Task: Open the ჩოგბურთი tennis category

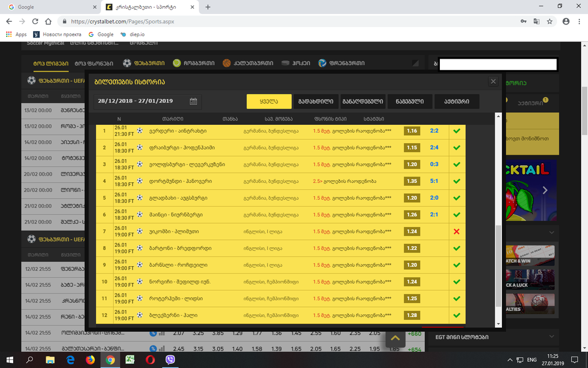Action: pos(194,63)
